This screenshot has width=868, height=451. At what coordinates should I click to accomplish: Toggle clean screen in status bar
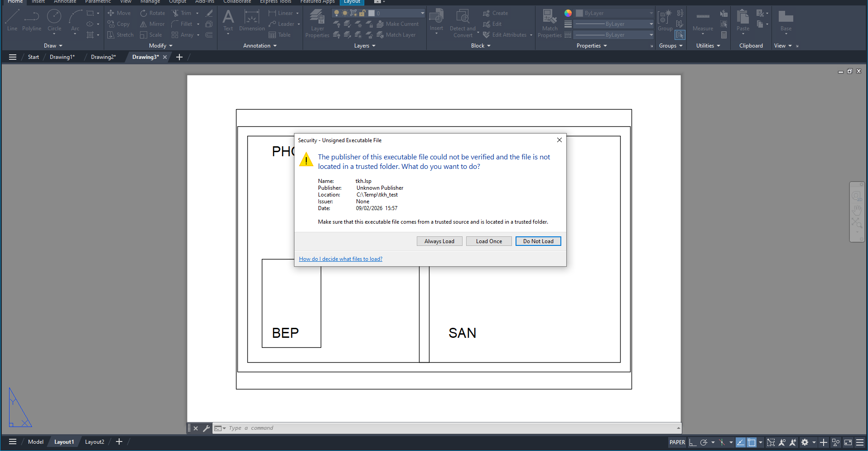point(848,442)
